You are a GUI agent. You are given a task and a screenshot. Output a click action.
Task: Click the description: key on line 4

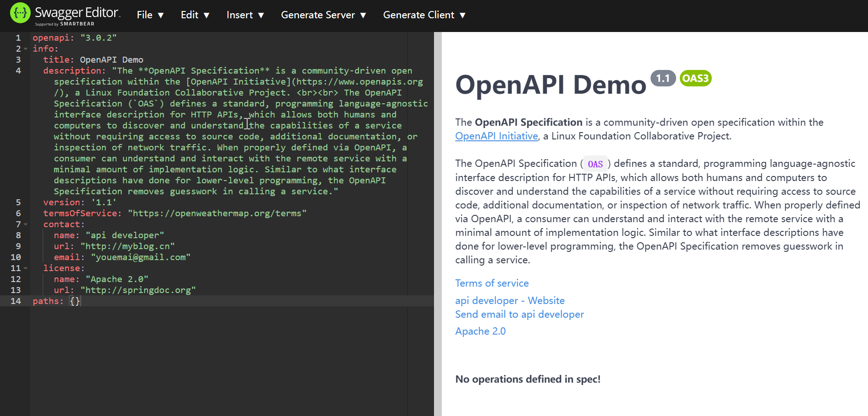coord(74,71)
